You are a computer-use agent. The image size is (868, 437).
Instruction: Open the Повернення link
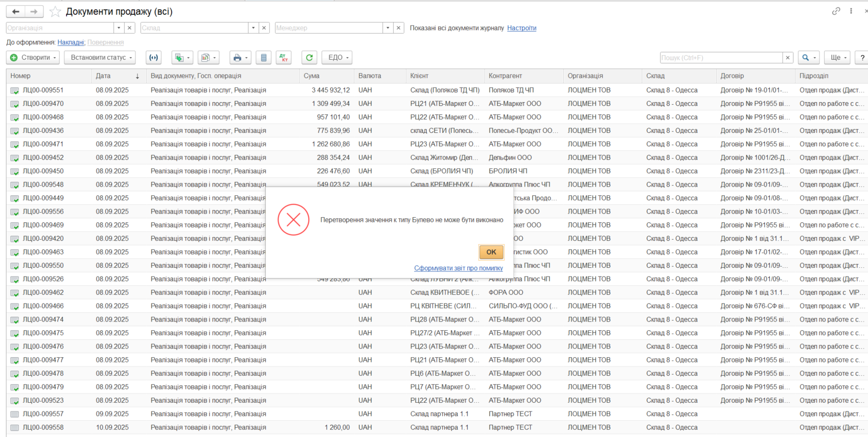pyautogui.click(x=105, y=42)
